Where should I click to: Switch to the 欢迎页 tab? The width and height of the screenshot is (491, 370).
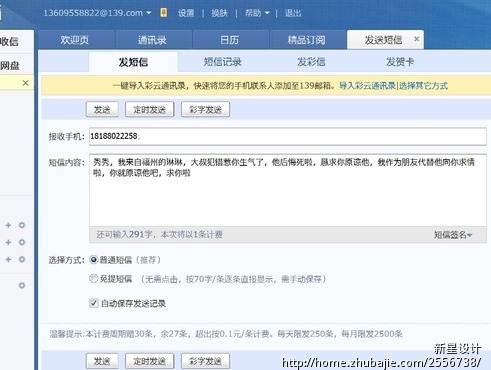pyautogui.click(x=75, y=40)
